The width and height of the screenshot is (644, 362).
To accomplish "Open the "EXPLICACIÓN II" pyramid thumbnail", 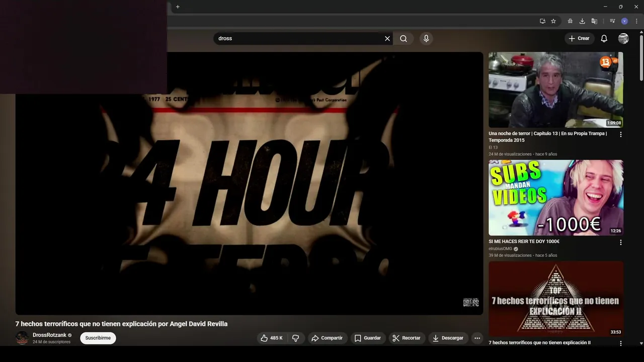I will [556, 299].
